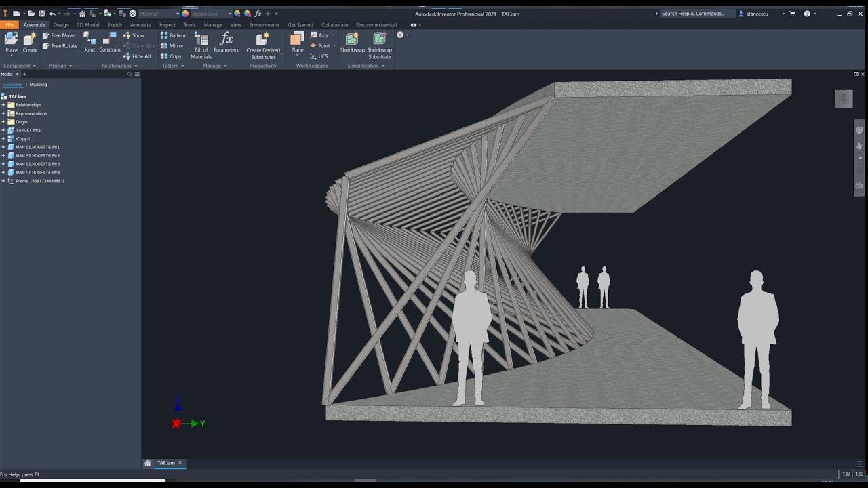Screen dimensions: 868x488
Task: Switch to the Inspect ribbon tab
Action: click(x=167, y=25)
